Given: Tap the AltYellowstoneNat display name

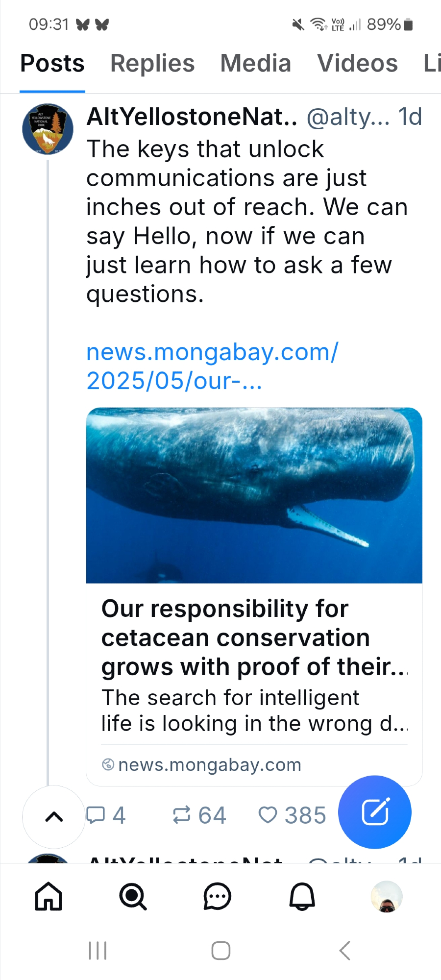Looking at the screenshot, I should point(192,117).
